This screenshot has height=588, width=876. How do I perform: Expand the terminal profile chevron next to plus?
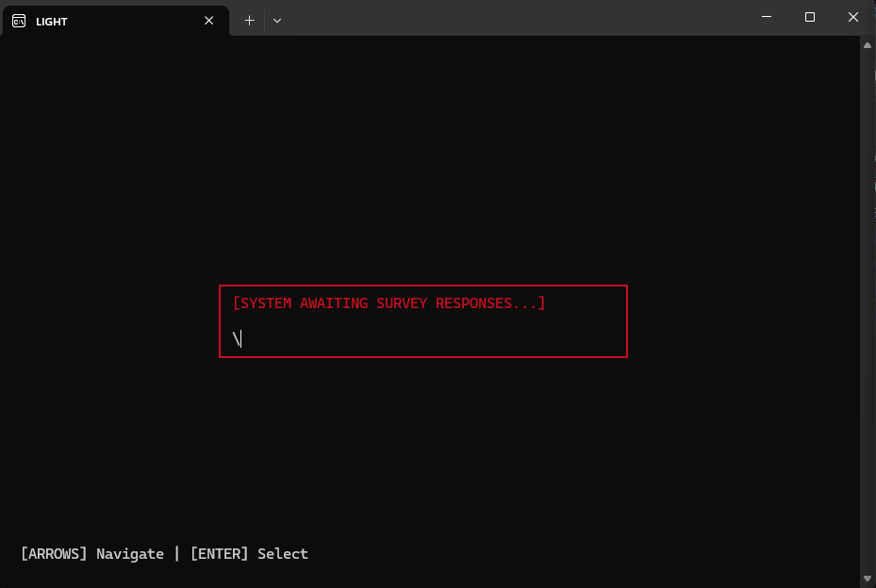click(x=276, y=20)
